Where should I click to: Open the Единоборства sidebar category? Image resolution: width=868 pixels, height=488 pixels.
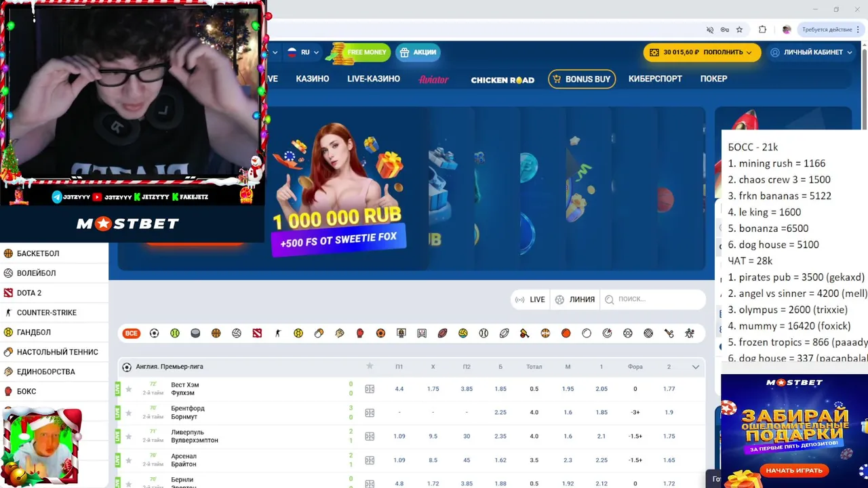(54, 371)
